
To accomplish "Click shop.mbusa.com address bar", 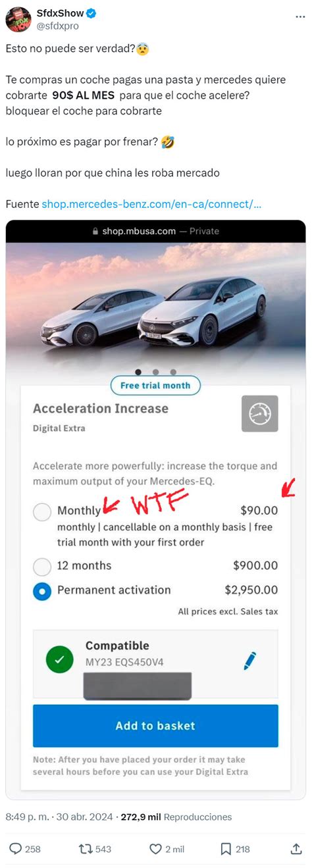I will (x=155, y=231).
